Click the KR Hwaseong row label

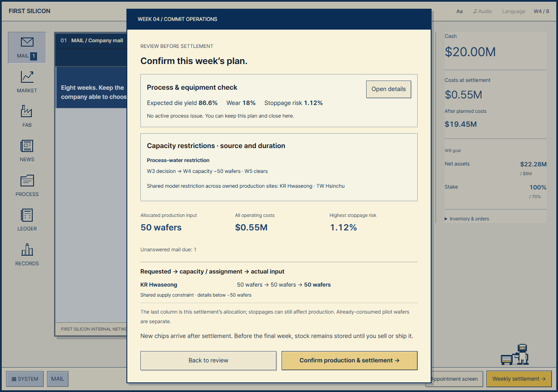click(159, 285)
